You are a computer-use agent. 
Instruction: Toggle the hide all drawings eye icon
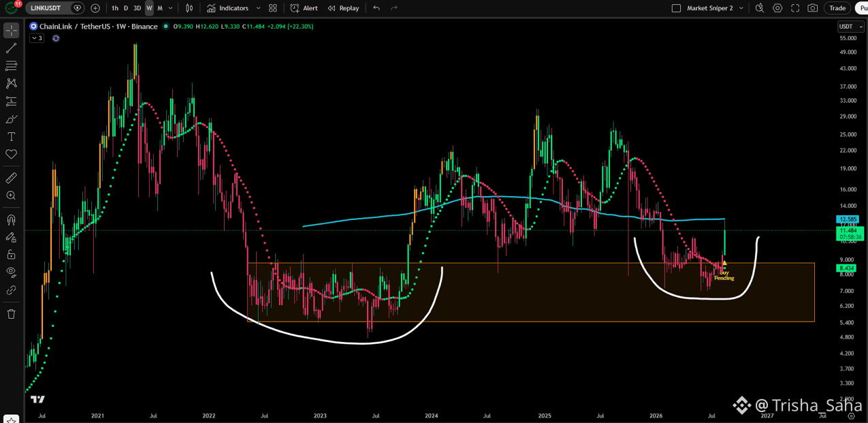(x=12, y=272)
